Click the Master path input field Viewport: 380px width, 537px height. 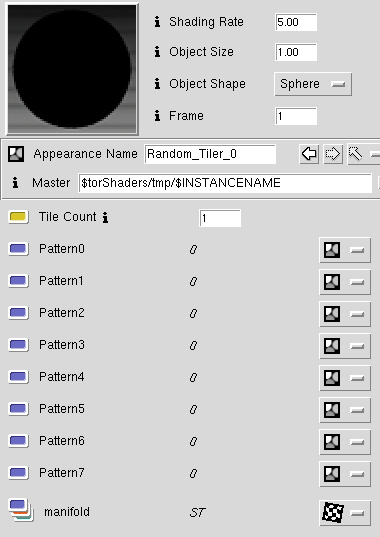225,183
